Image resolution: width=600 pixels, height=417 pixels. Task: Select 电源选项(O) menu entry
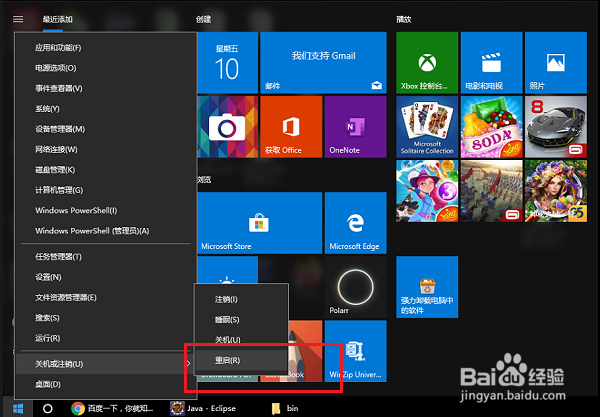coord(106,68)
